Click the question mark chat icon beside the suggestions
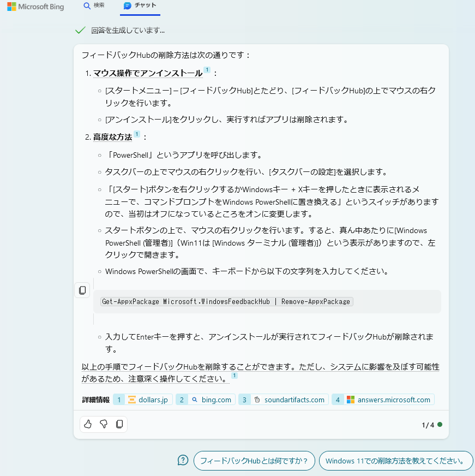Image resolution: width=475 pixels, height=476 pixels. pyautogui.click(x=183, y=460)
